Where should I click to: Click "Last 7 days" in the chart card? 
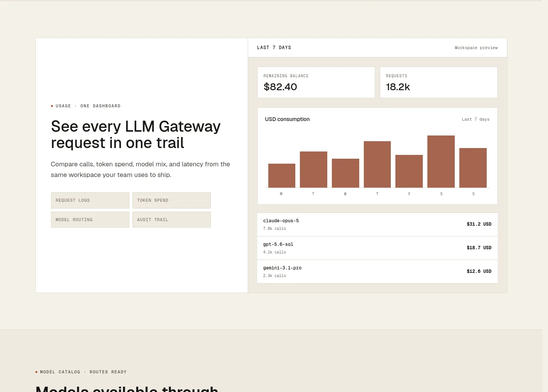476,119
